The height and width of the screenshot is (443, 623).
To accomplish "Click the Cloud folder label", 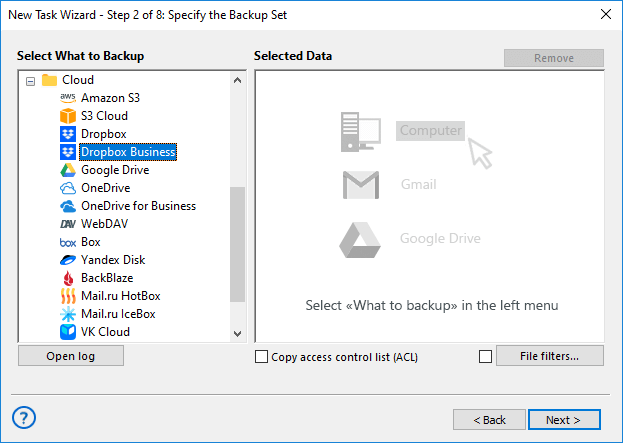I will 78,80.
